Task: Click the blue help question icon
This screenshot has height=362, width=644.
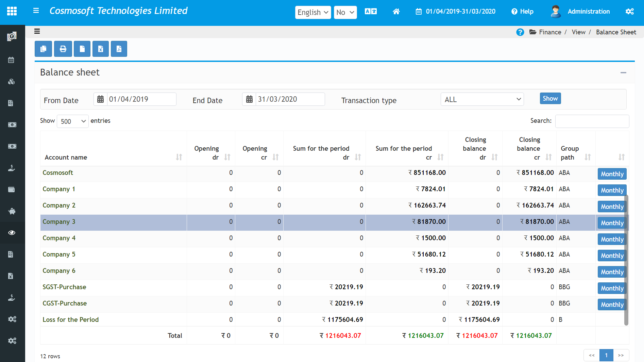Action: 520,32
